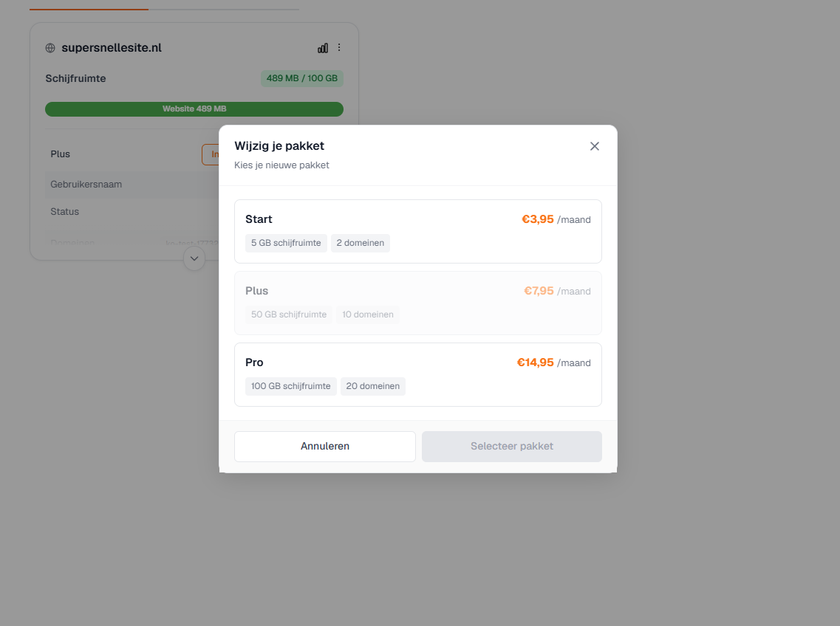Close the Wijzig je pakket dialog
The width and height of the screenshot is (840, 626).
pos(594,146)
